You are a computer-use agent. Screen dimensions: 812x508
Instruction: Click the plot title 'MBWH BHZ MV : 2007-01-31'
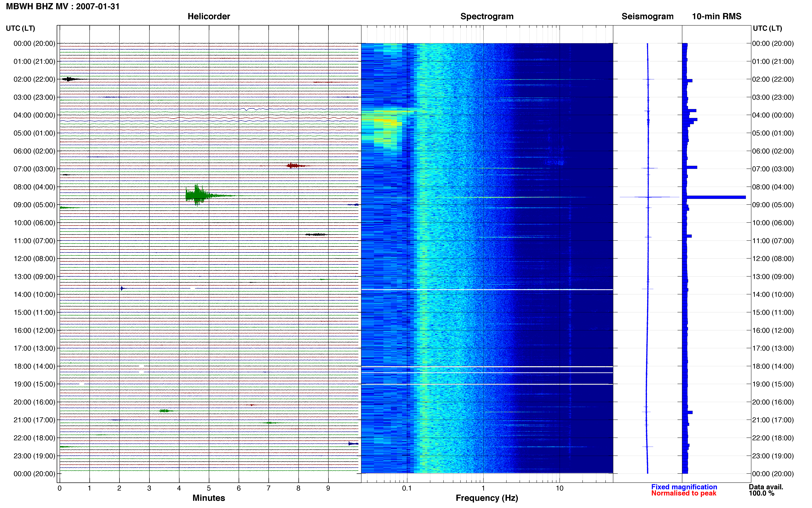(63, 6)
